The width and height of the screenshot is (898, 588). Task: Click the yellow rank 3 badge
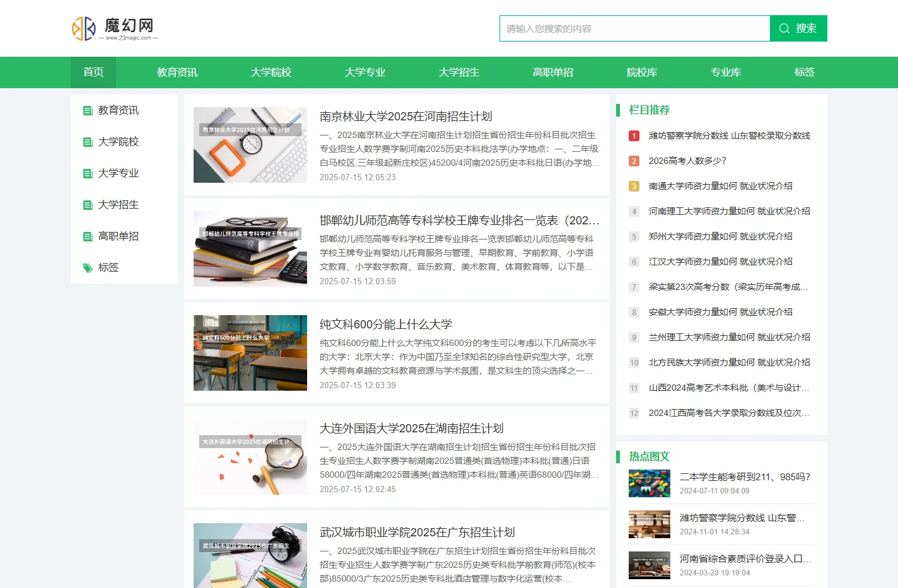click(634, 186)
